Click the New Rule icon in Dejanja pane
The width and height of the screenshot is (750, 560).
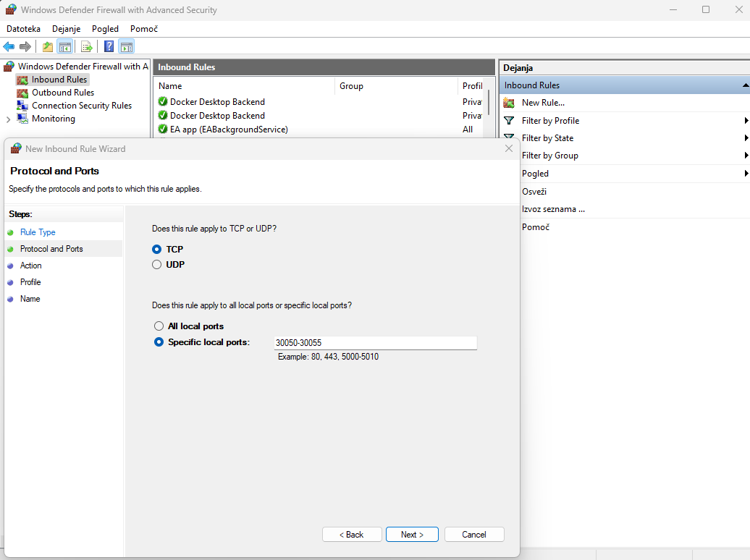click(x=509, y=103)
